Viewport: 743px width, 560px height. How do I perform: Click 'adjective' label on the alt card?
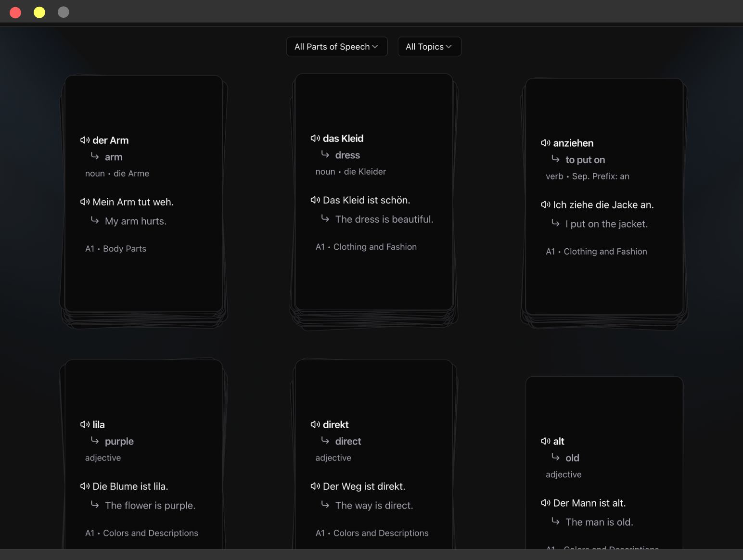(564, 474)
